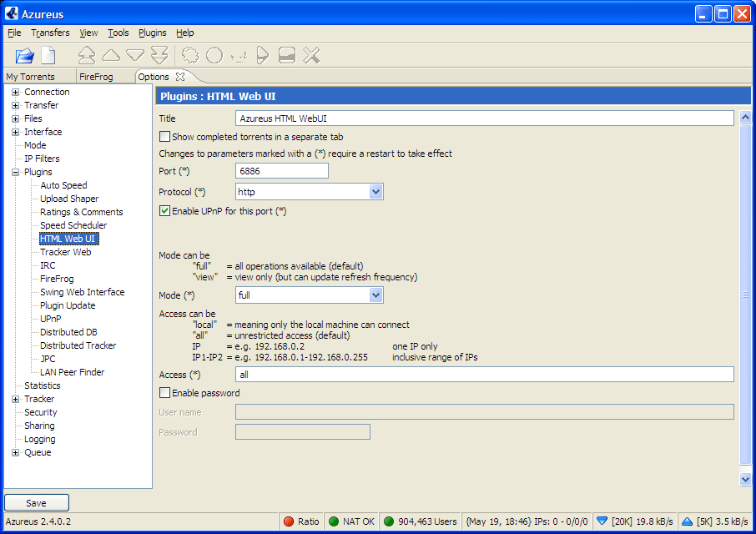Open the Protocol dropdown showing http
This screenshot has height=534, width=756.
pos(376,192)
